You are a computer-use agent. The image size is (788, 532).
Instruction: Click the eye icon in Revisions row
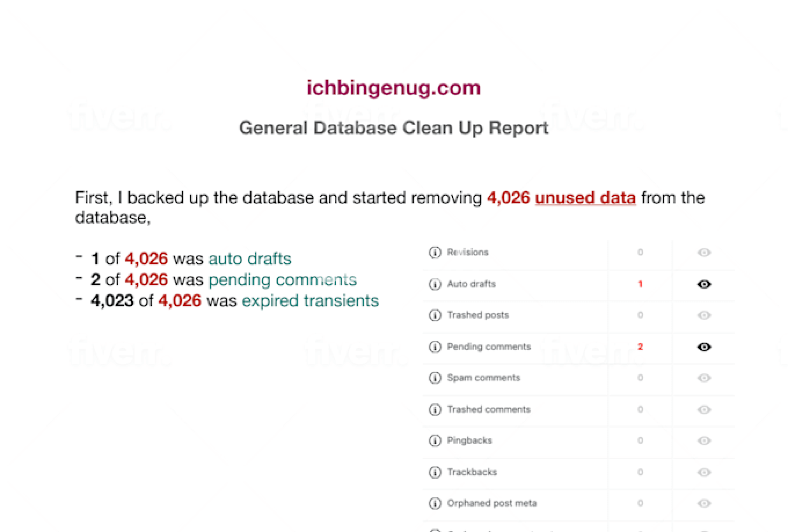pyautogui.click(x=704, y=252)
